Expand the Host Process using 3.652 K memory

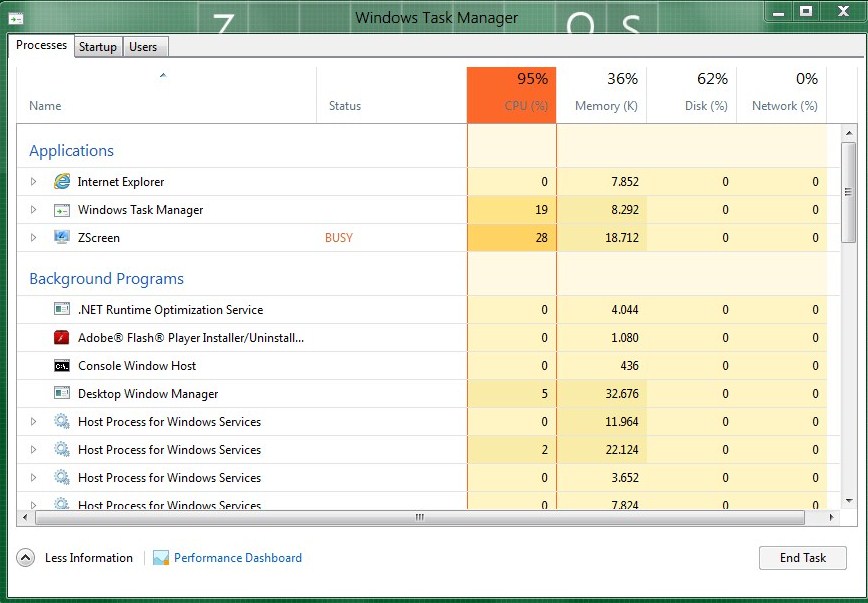[33, 477]
